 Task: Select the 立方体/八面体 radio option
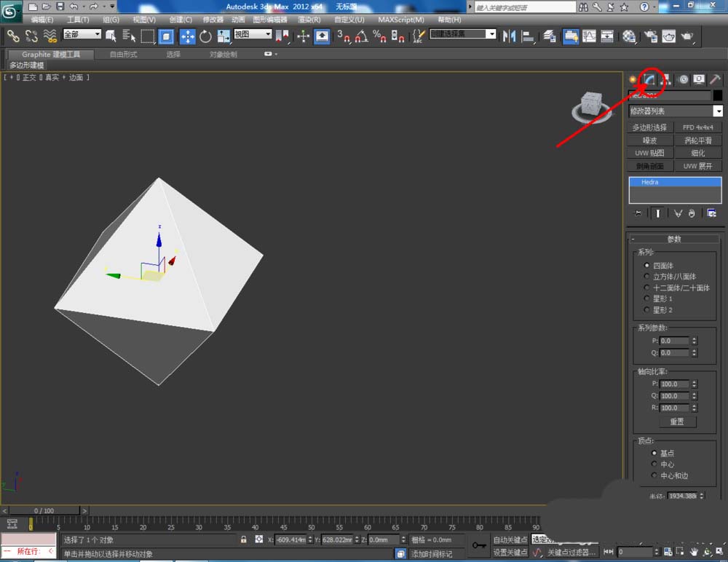pos(646,277)
